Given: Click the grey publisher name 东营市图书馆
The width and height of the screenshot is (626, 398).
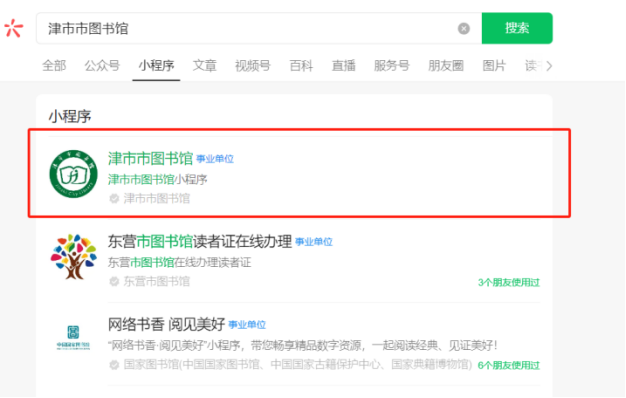Looking at the screenshot, I should coord(156,281).
